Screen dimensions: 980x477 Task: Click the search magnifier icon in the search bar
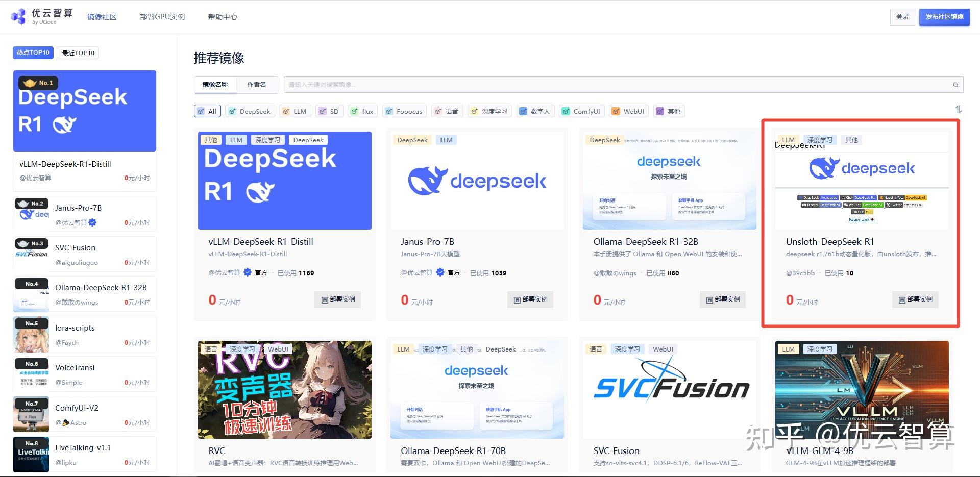955,84
